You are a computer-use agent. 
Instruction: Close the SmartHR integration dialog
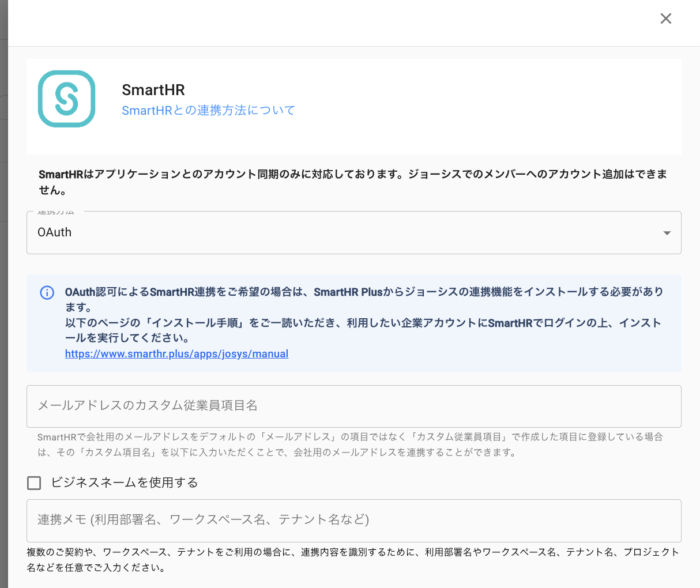point(665,18)
